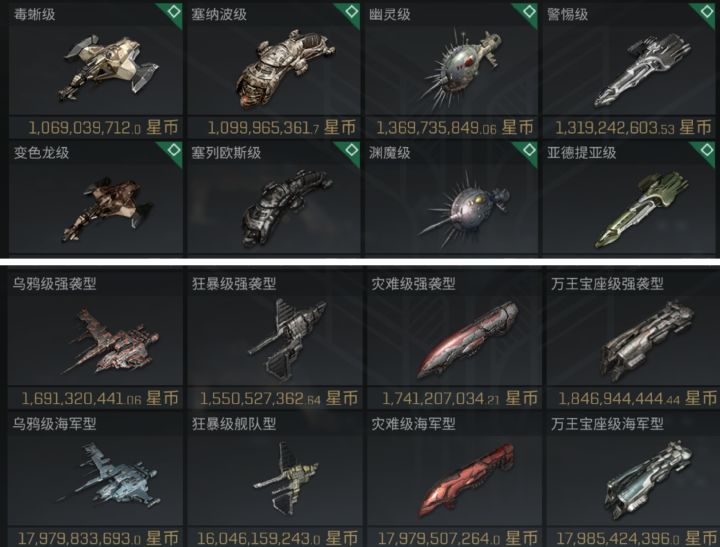The image size is (720, 547).
Task: Click the 万王宝座级强袭型 title label
Action: [x=607, y=284]
